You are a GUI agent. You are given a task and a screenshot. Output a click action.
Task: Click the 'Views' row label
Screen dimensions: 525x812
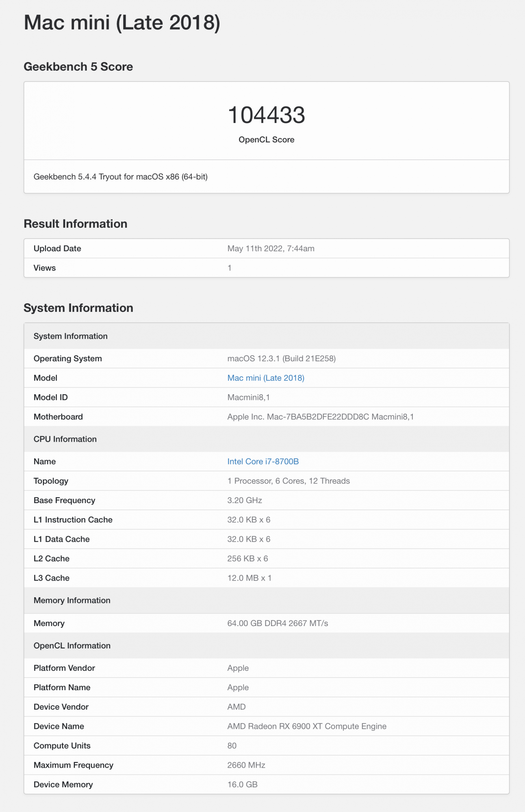(45, 268)
